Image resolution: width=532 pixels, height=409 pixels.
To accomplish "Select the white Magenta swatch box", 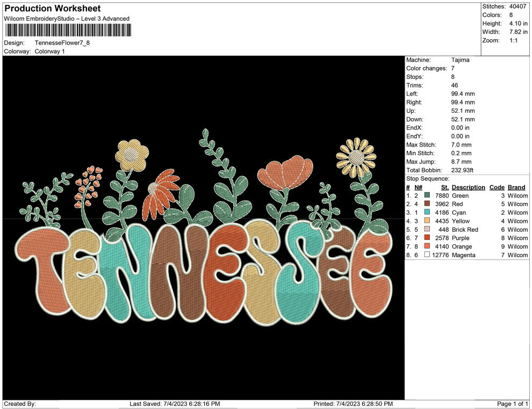I will coord(427,255).
